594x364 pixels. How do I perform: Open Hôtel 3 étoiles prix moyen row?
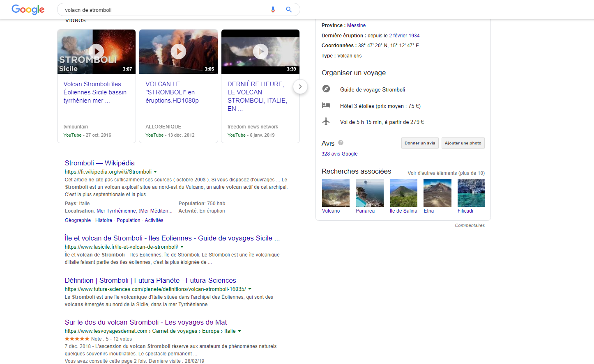pos(380,106)
